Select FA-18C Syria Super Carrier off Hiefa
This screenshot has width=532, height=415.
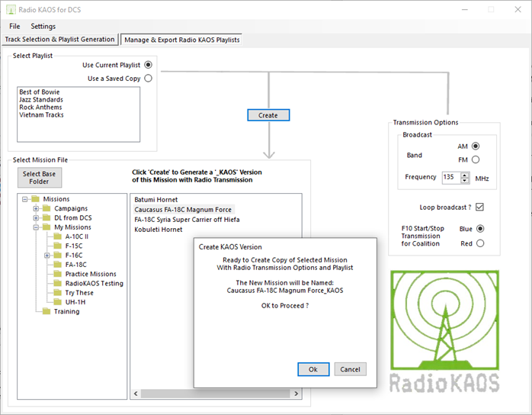[187, 220]
